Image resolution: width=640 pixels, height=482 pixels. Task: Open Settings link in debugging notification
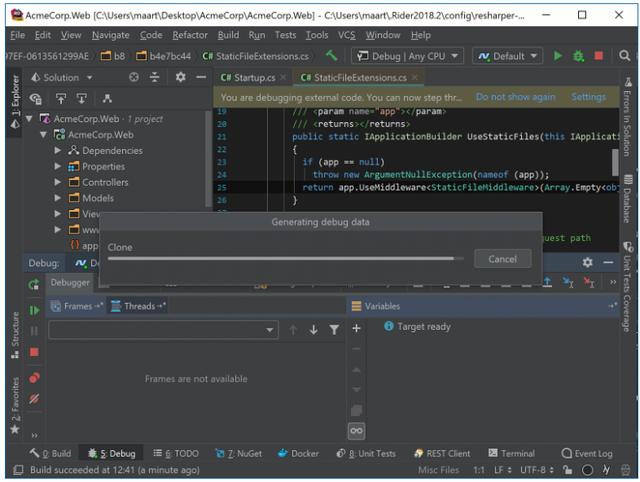pyautogui.click(x=588, y=97)
